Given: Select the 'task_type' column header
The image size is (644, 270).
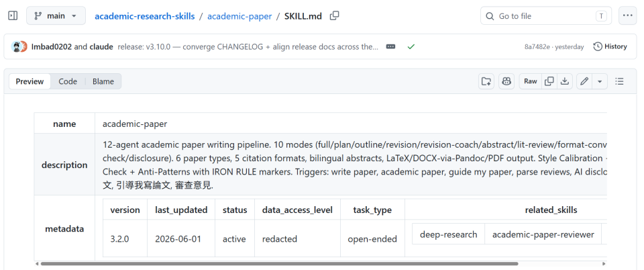Looking at the screenshot, I should [372, 210].
